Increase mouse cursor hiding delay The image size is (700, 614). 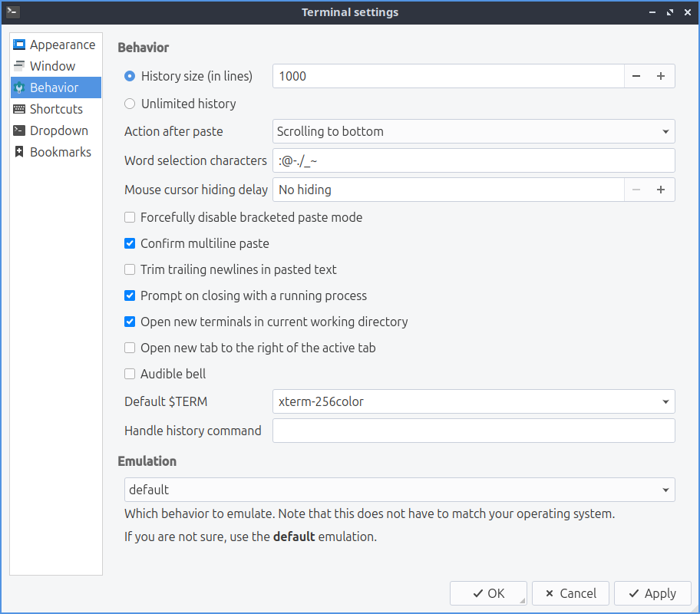coord(660,190)
